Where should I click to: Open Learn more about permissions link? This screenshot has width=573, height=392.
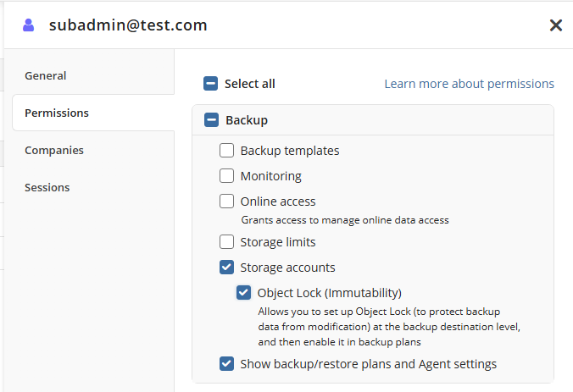click(x=469, y=84)
